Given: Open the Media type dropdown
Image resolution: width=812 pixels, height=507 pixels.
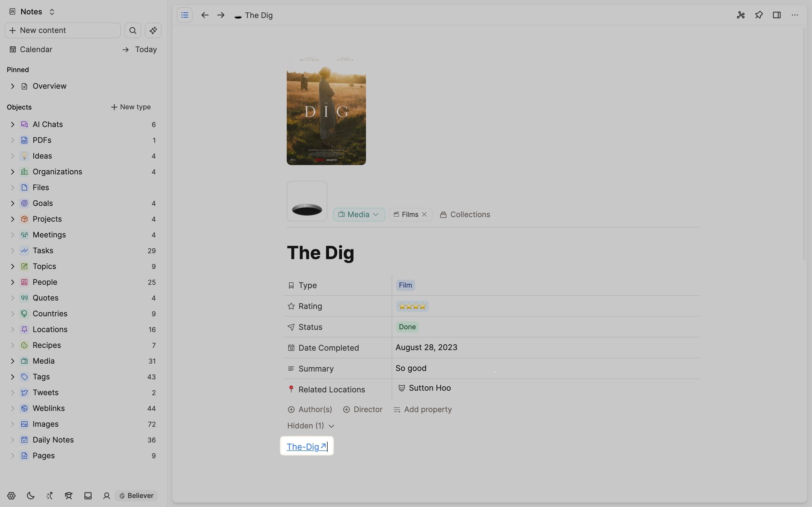Looking at the screenshot, I should [x=359, y=215].
